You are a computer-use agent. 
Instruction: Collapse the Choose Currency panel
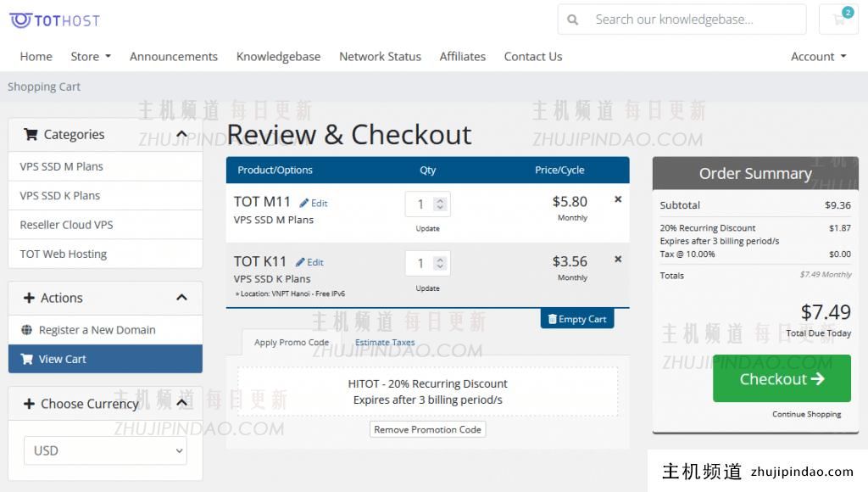coord(181,403)
